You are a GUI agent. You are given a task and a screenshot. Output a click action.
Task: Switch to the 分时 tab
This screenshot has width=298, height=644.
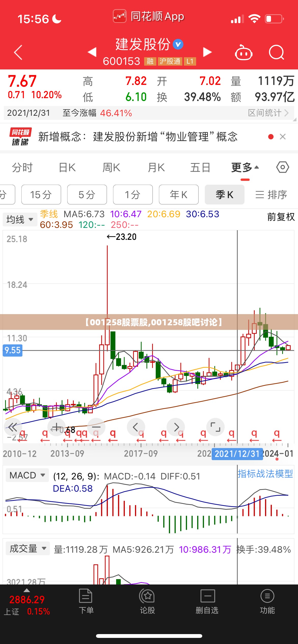(22, 168)
